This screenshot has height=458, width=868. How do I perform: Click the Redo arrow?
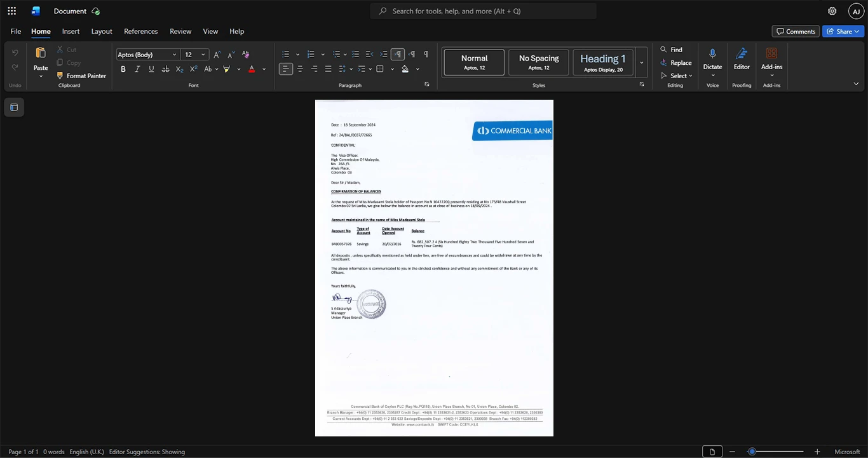coord(15,67)
